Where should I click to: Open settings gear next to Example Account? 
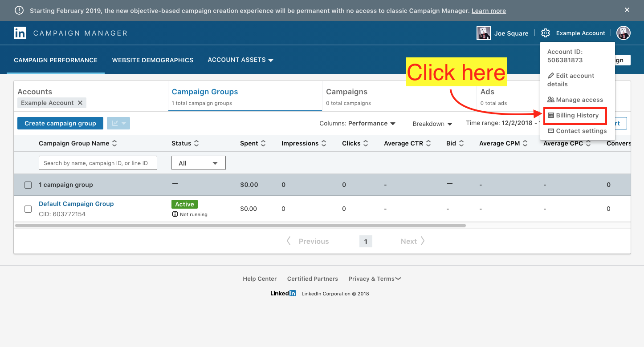click(x=546, y=33)
